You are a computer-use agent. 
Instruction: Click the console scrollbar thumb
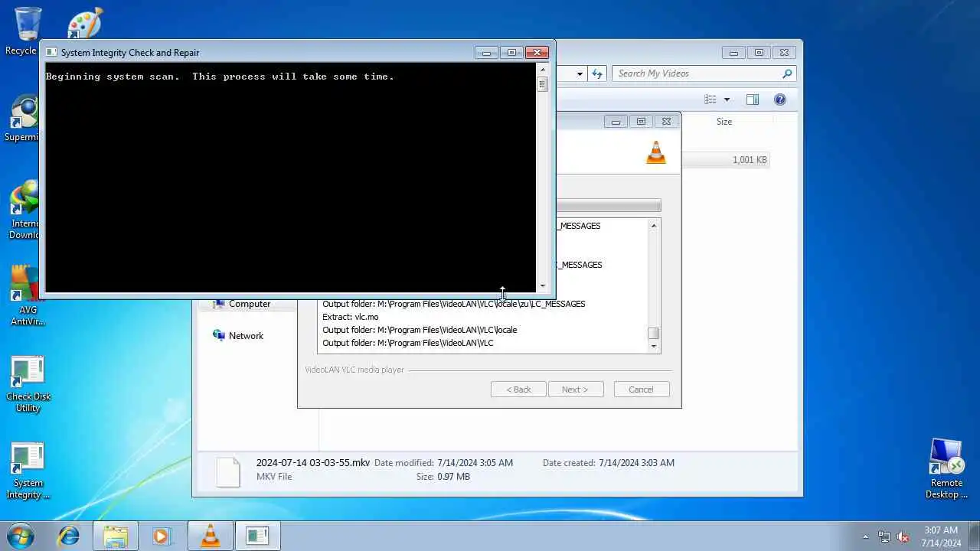[x=542, y=85]
